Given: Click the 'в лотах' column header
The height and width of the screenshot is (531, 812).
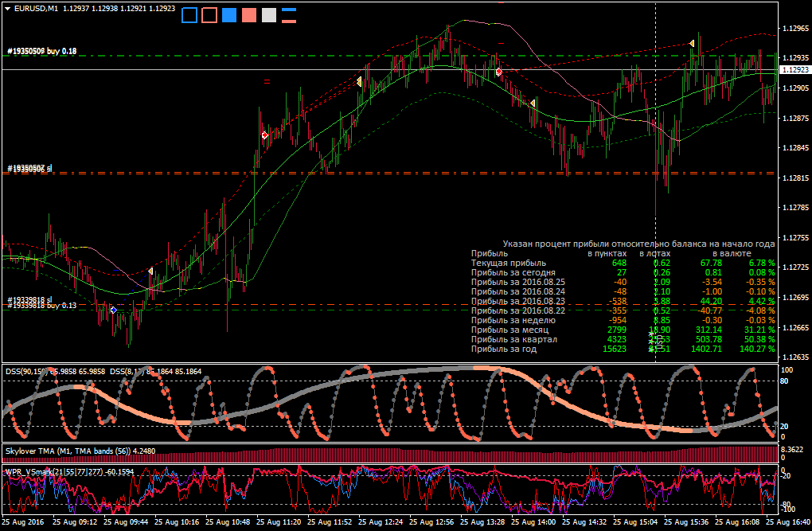Looking at the screenshot, I should (654, 254).
